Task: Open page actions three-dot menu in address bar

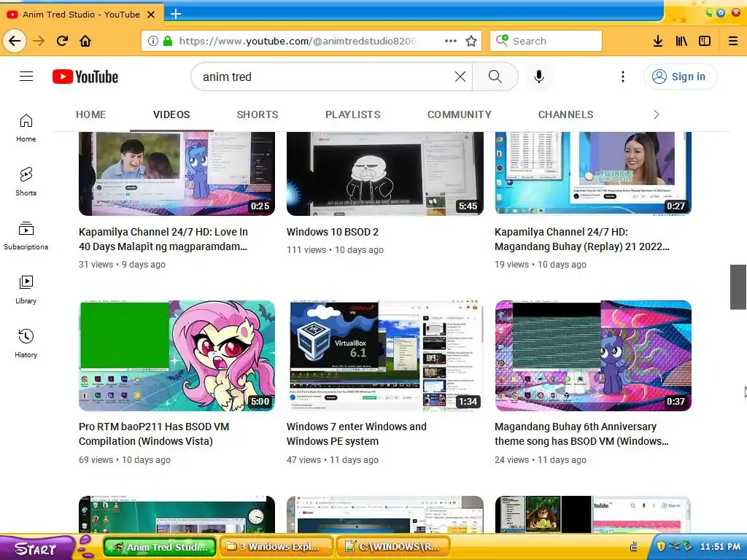Action: click(x=450, y=41)
